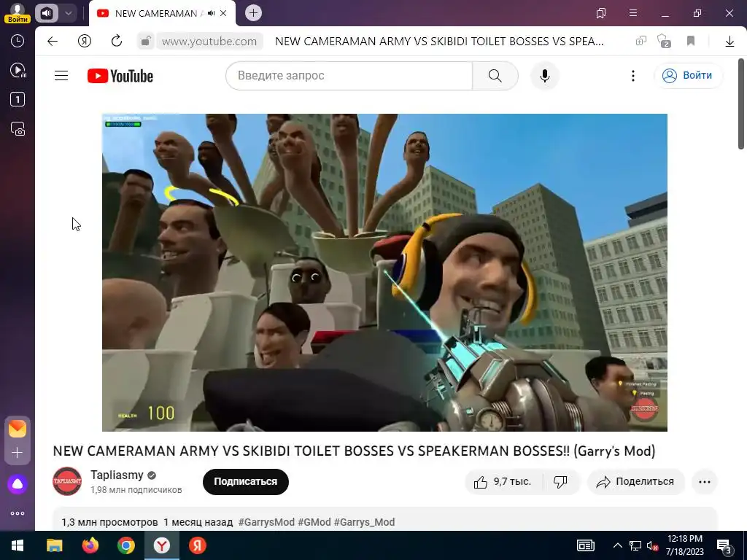Open the red Yandex Я taskbar icon

tap(197, 545)
